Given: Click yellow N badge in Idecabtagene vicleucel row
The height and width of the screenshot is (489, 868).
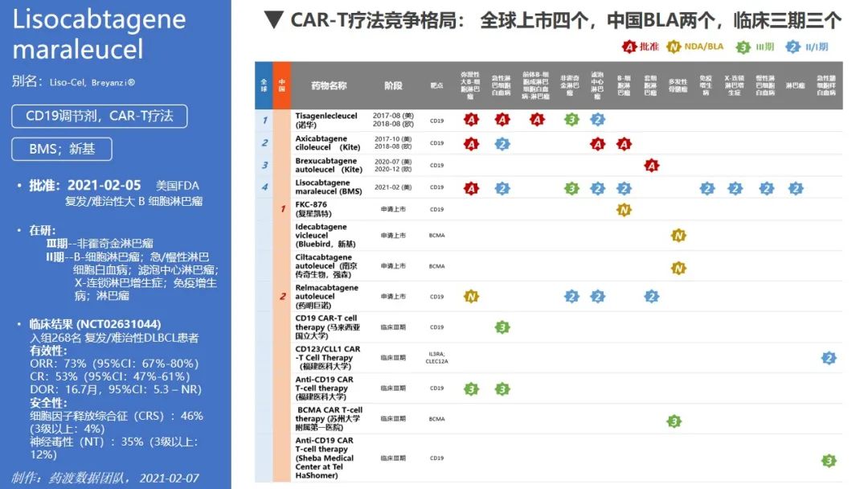Looking at the screenshot, I should click(x=678, y=236).
